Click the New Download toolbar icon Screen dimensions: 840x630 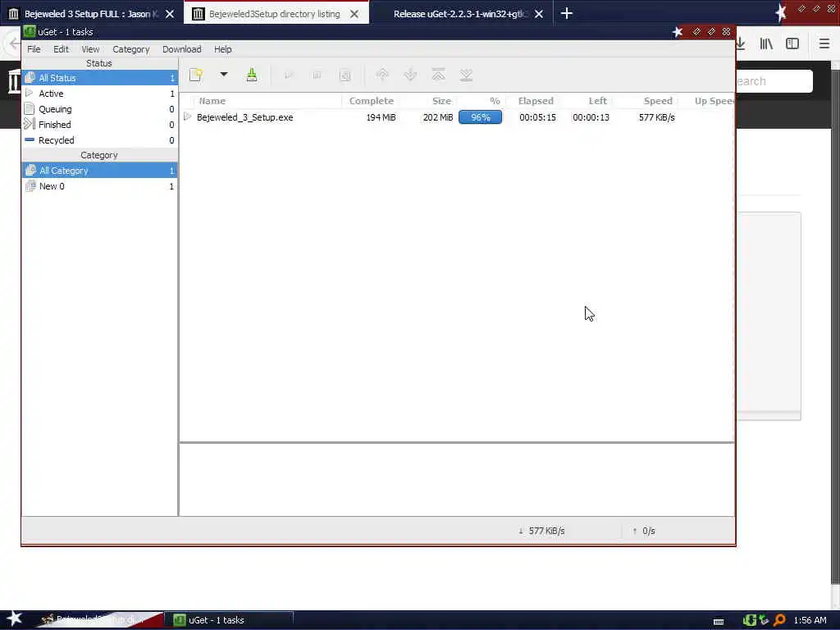(x=196, y=75)
